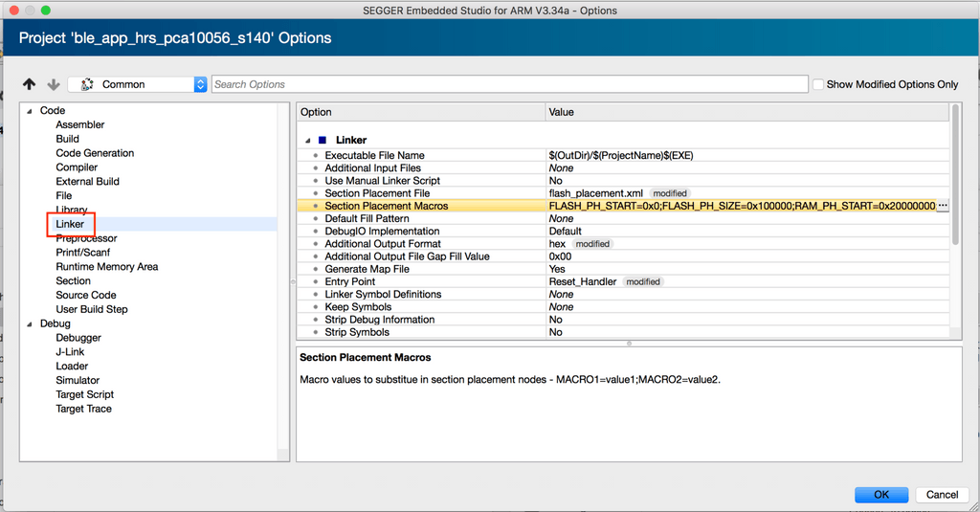Screen dimensions: 980x512
Task: Click the up arrow navigation icon
Action: pos(29,84)
